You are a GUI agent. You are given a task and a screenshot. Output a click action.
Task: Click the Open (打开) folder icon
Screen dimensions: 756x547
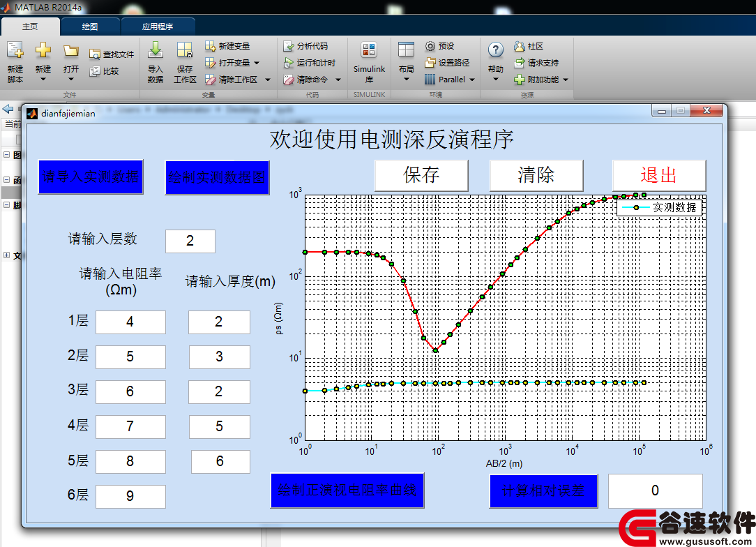click(71, 50)
